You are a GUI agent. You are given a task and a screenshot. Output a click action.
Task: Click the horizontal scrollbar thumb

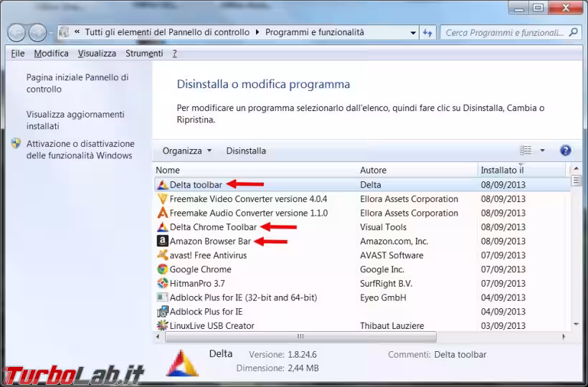pyautogui.click(x=300, y=337)
